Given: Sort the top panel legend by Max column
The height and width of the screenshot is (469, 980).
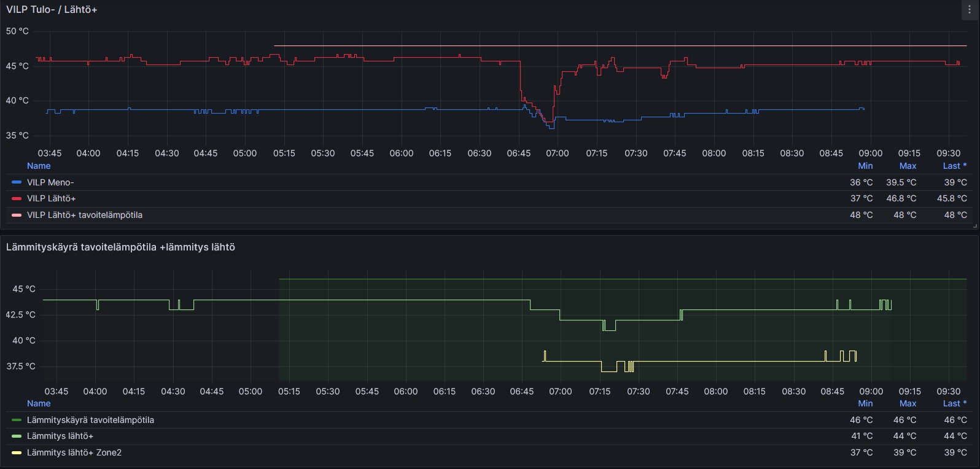Looking at the screenshot, I should pyautogui.click(x=908, y=166).
